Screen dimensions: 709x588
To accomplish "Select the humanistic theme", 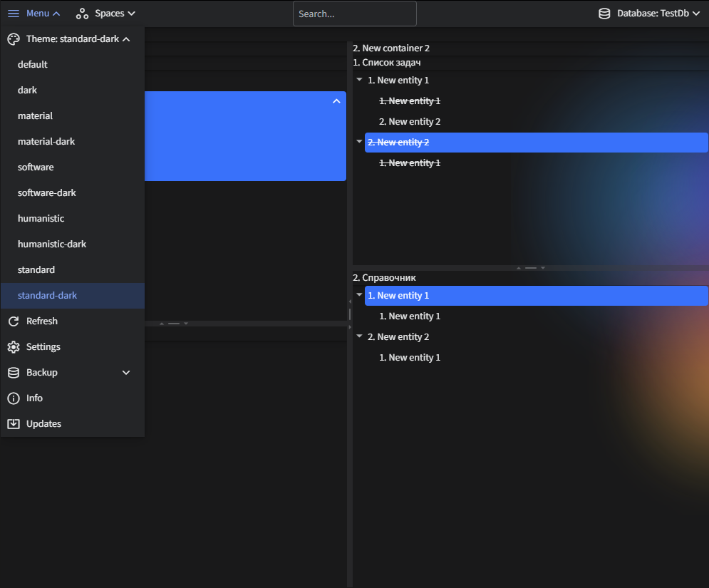I will [x=73, y=219].
